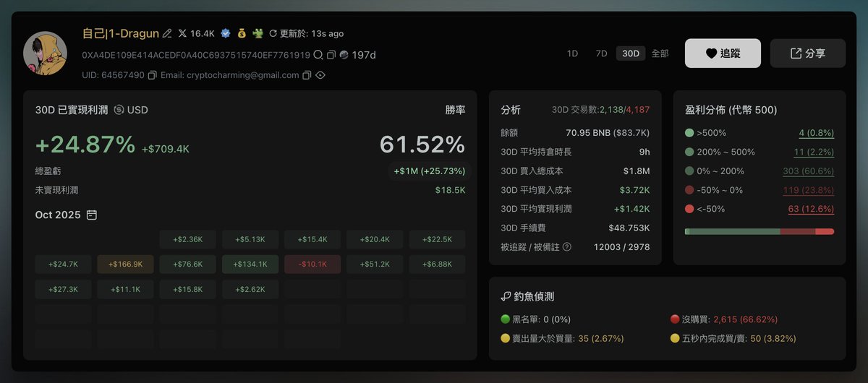Click the 沒購買: 2,615 (66.62%) entry

[724, 319]
